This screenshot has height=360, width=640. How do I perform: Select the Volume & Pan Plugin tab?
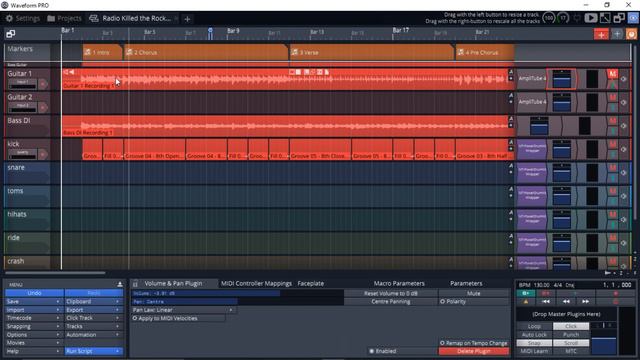pos(173,283)
